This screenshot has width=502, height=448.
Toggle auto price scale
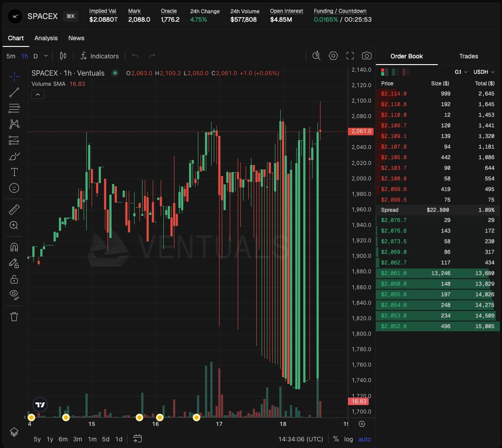coord(364,439)
